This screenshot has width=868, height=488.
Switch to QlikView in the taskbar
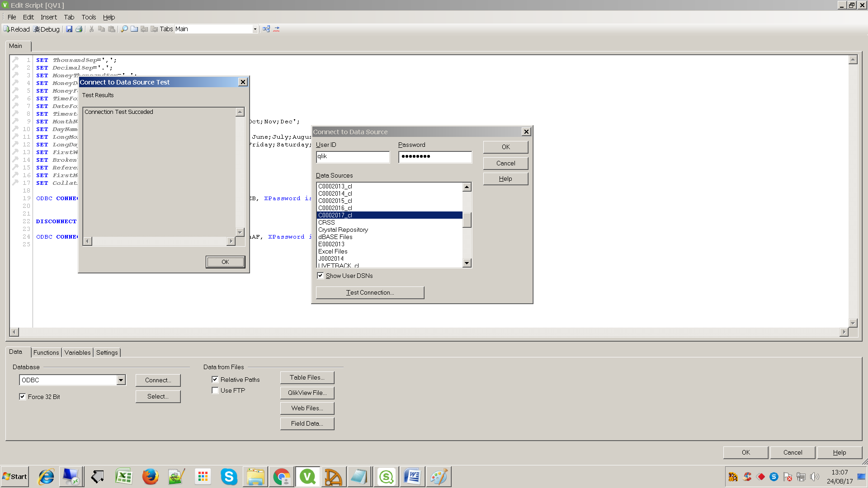click(307, 477)
